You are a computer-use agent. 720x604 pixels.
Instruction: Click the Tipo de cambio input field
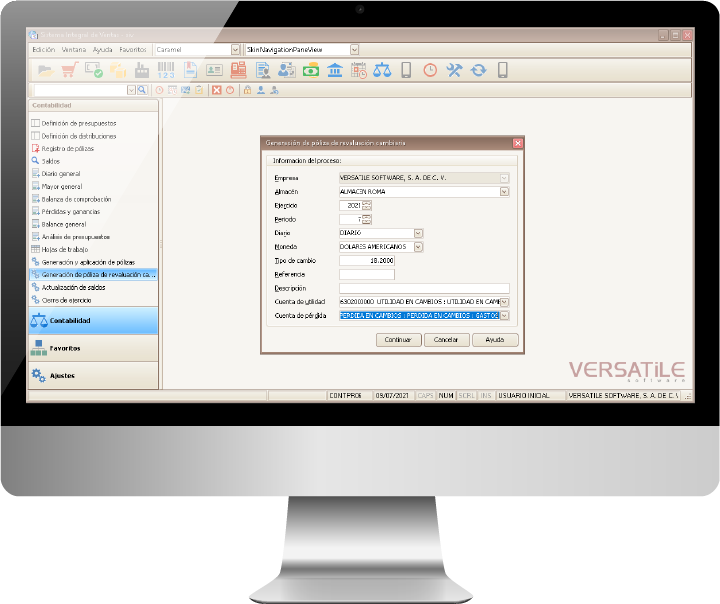[366, 261]
